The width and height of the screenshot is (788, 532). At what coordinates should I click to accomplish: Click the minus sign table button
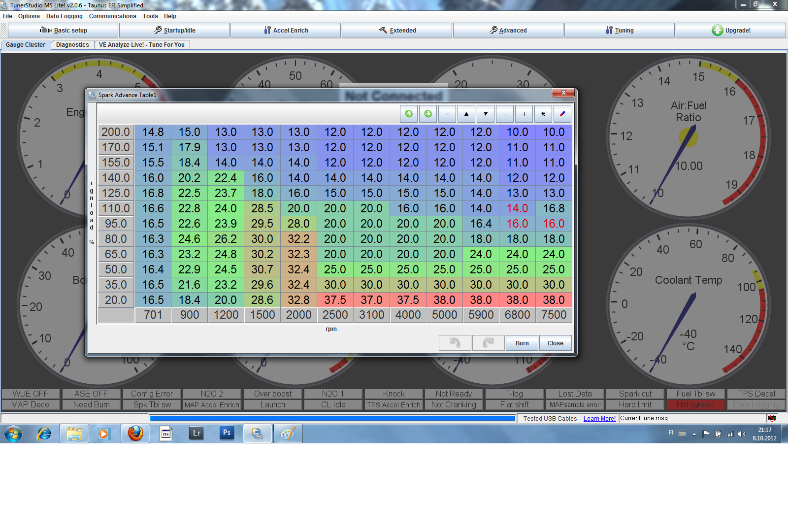[x=505, y=114]
